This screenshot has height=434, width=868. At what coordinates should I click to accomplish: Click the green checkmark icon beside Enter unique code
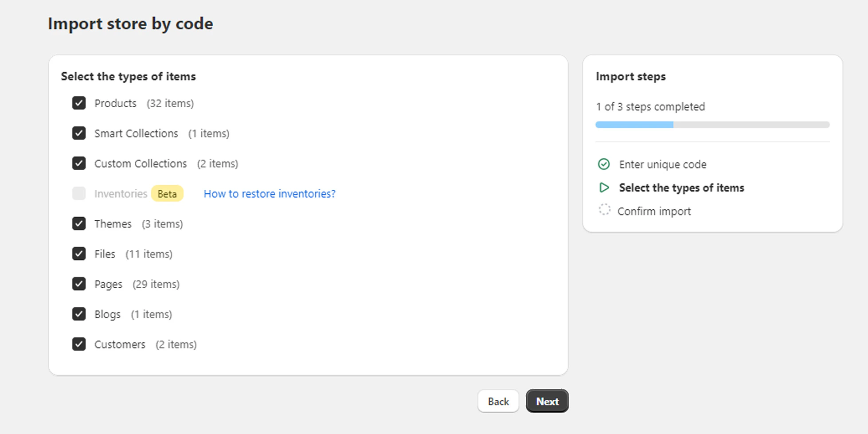coord(604,164)
